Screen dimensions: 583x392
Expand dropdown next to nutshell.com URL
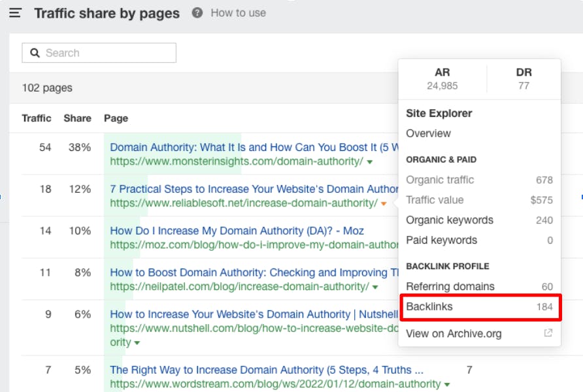137,343
